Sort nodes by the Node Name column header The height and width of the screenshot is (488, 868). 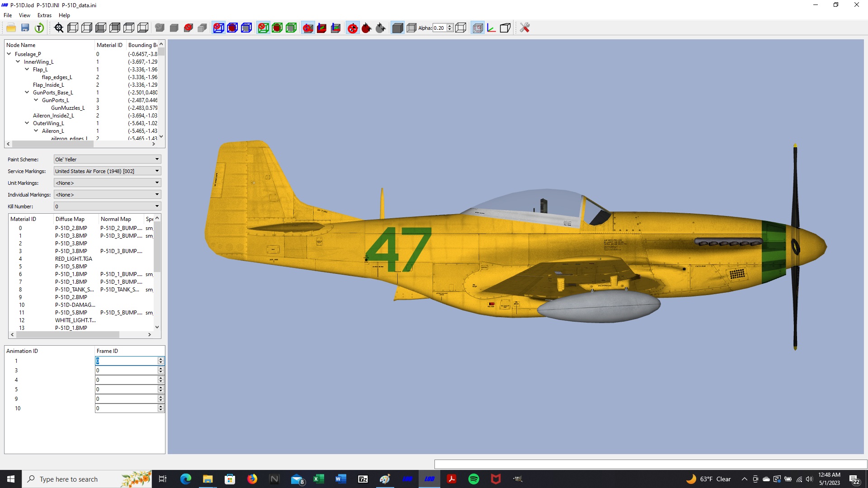(x=49, y=45)
